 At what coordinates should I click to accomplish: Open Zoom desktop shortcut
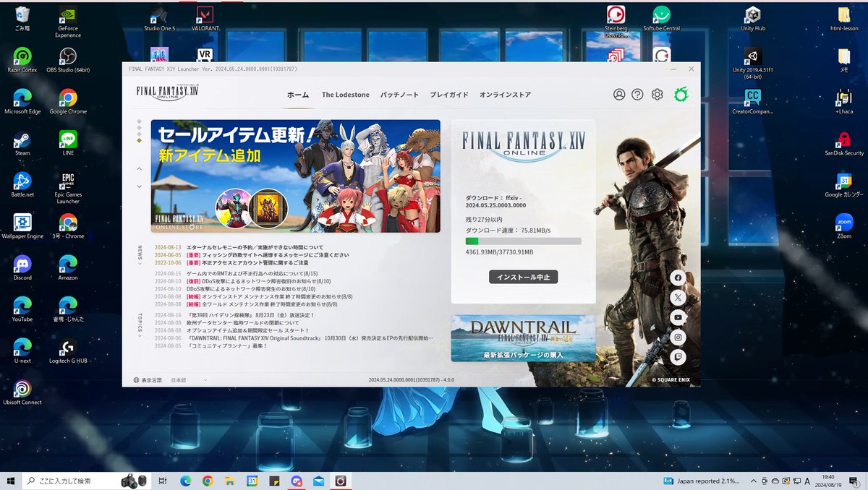pyautogui.click(x=844, y=225)
